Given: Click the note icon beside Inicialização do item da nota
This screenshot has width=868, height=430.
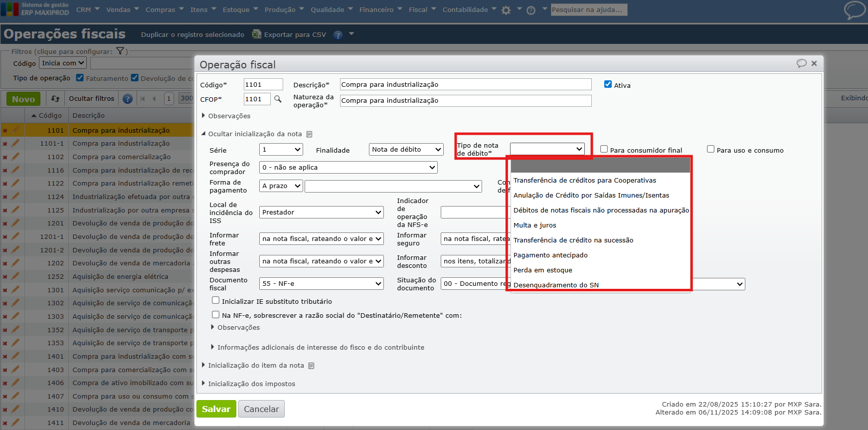Looking at the screenshot, I should point(311,366).
